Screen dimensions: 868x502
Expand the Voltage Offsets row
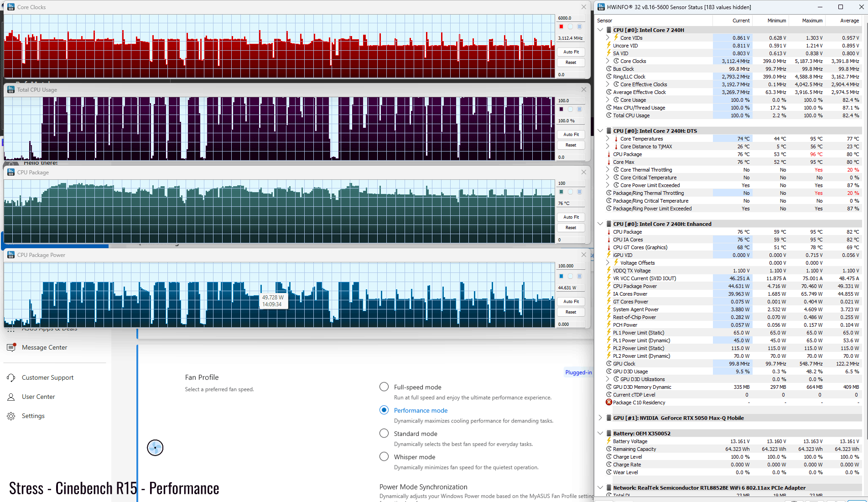coord(608,263)
